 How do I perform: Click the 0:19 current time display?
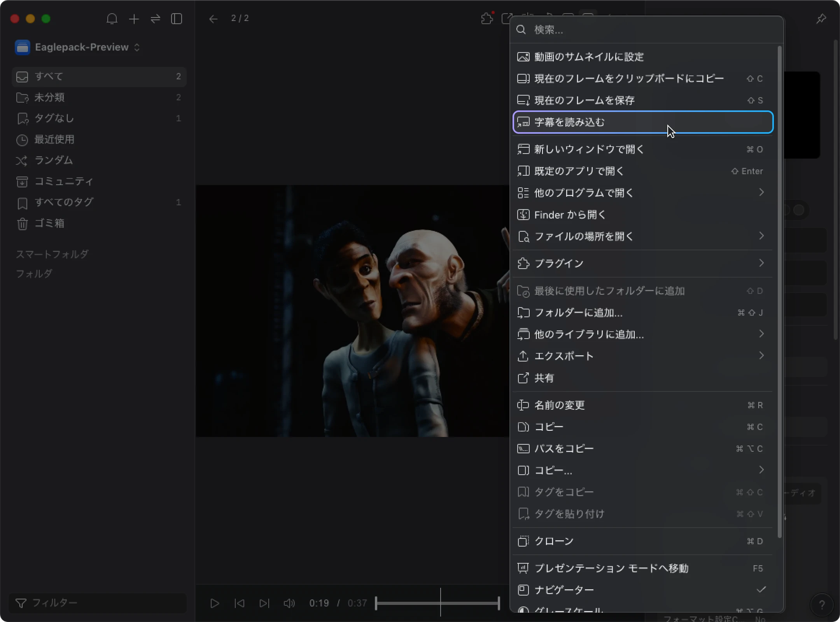319,603
